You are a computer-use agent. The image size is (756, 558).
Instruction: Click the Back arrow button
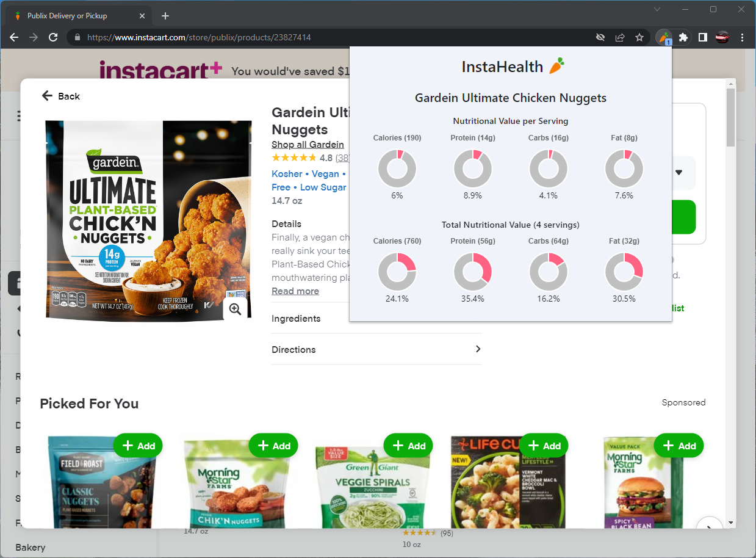(60, 96)
